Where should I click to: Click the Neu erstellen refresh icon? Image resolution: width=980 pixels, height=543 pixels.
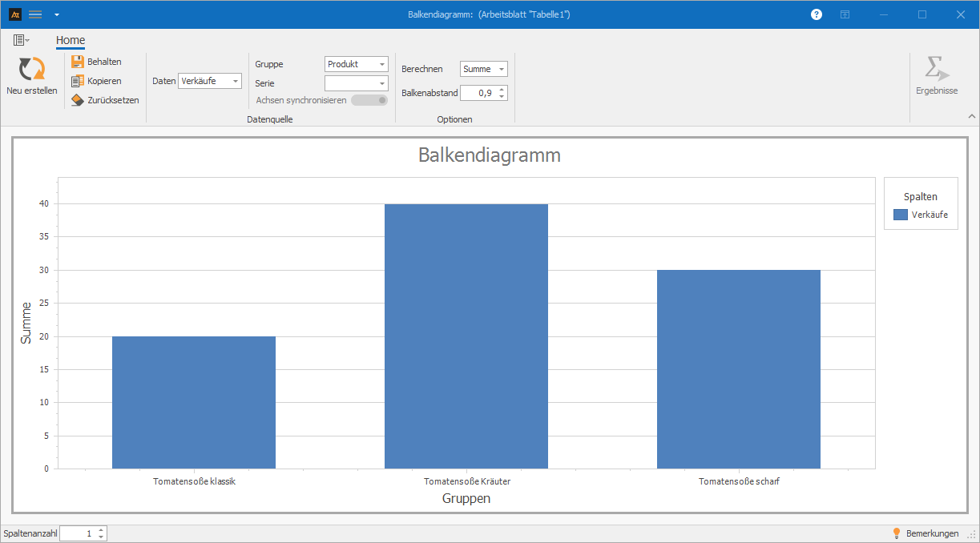point(32,69)
